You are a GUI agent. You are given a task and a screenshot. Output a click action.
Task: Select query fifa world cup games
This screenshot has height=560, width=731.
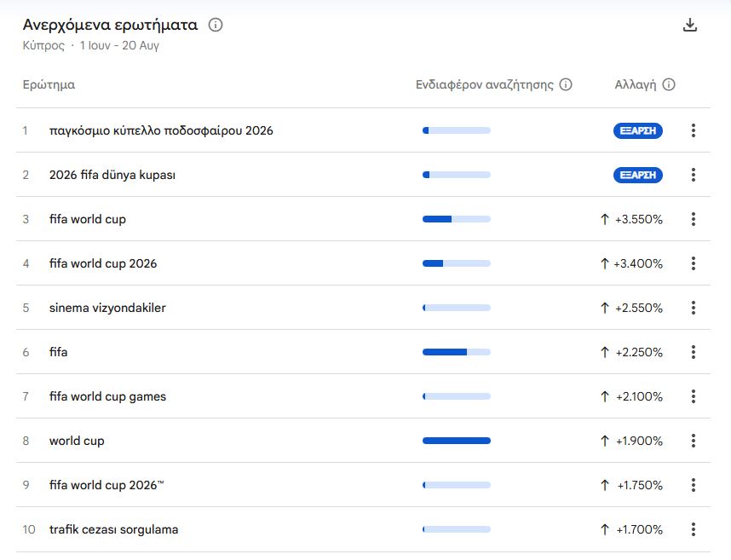pos(107,396)
